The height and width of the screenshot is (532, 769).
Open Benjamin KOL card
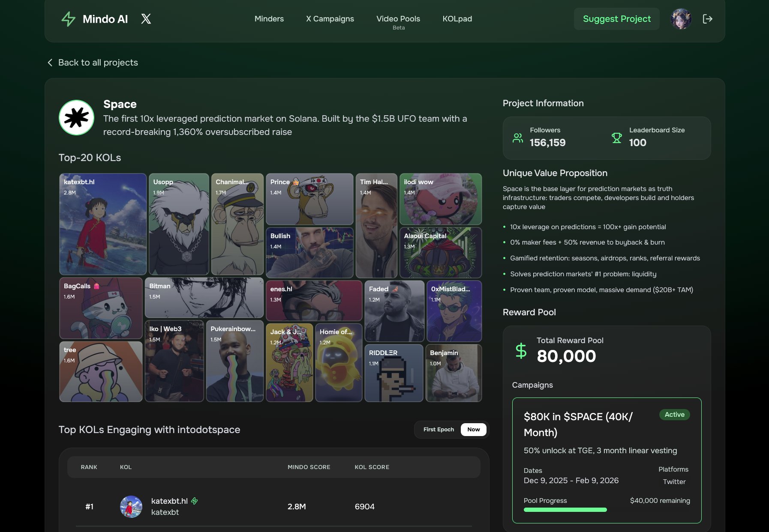[x=454, y=373]
